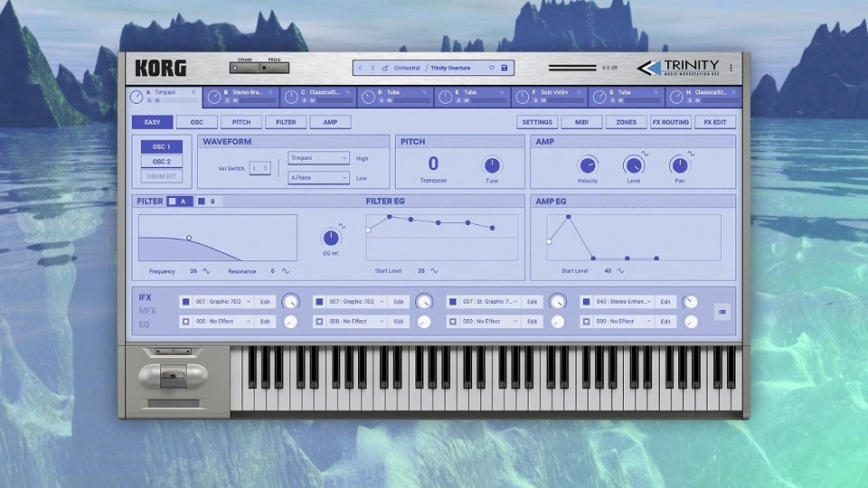Toggle the first 007: Graphic 7EQ effect checkbox
The image size is (868, 488).
186,302
